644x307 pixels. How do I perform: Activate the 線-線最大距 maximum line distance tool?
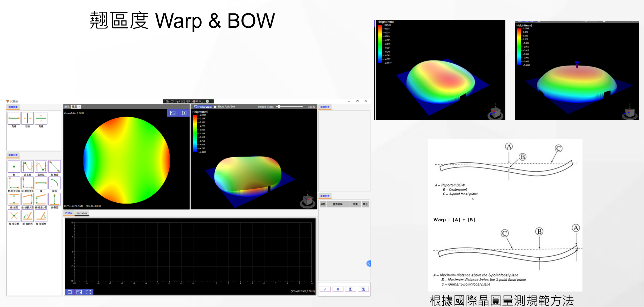pyautogui.click(x=27, y=199)
